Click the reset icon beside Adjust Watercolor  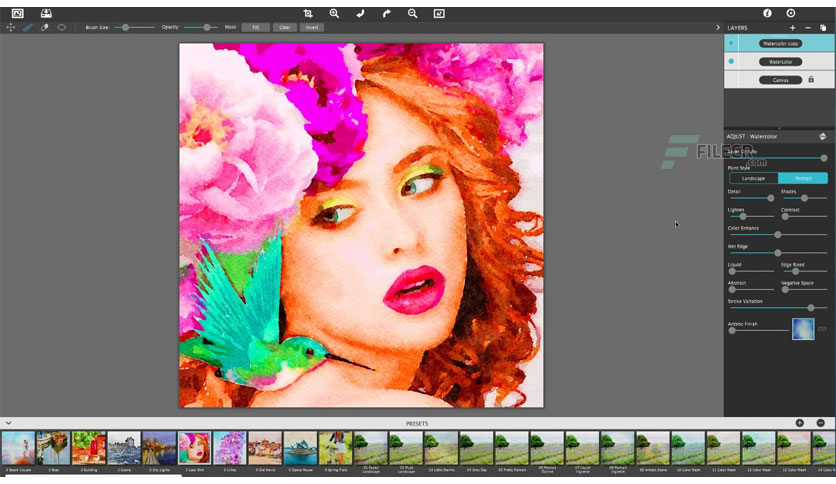pyautogui.click(x=823, y=136)
